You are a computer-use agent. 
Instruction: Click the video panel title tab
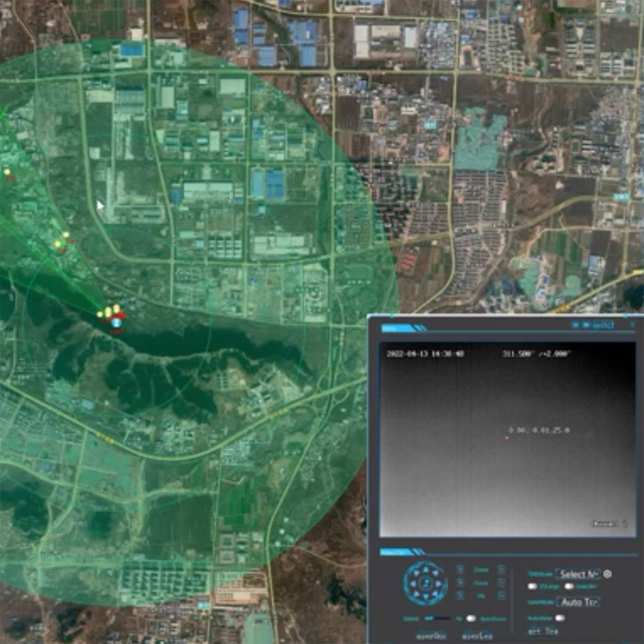coord(394,328)
